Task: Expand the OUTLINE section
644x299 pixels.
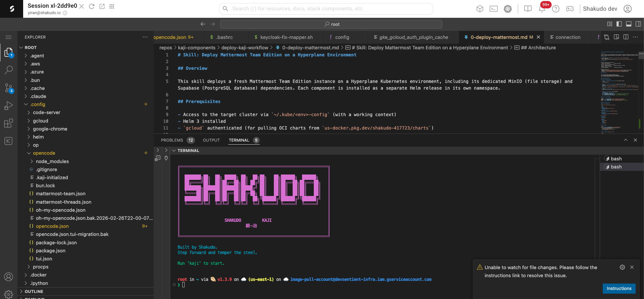Action: (x=34, y=291)
